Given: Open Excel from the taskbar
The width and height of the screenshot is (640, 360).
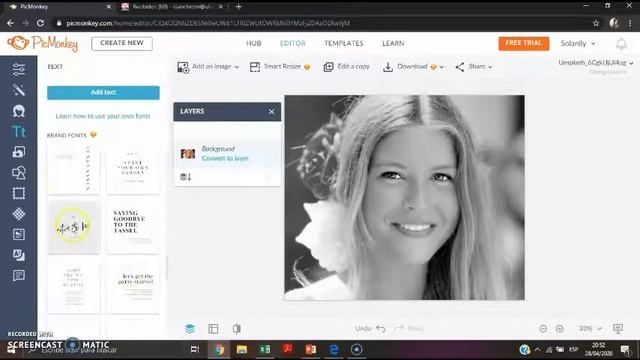Looking at the screenshot, I should [x=265, y=349].
